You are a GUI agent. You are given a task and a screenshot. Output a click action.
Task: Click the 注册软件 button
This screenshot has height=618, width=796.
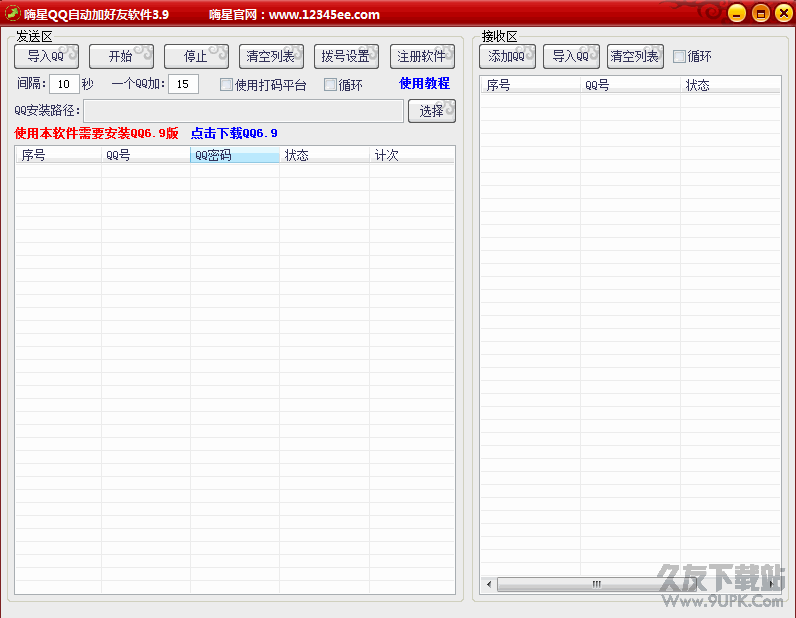(x=422, y=56)
